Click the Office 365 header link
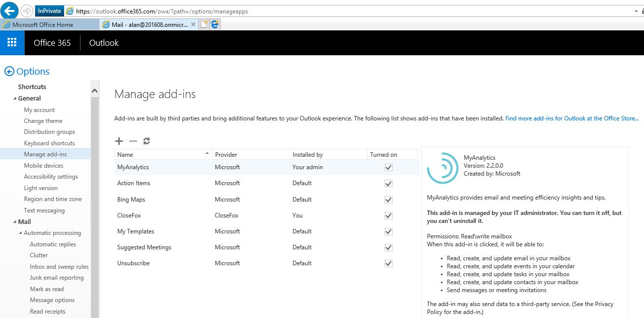Screen dimensions: 644x318 (x=52, y=43)
